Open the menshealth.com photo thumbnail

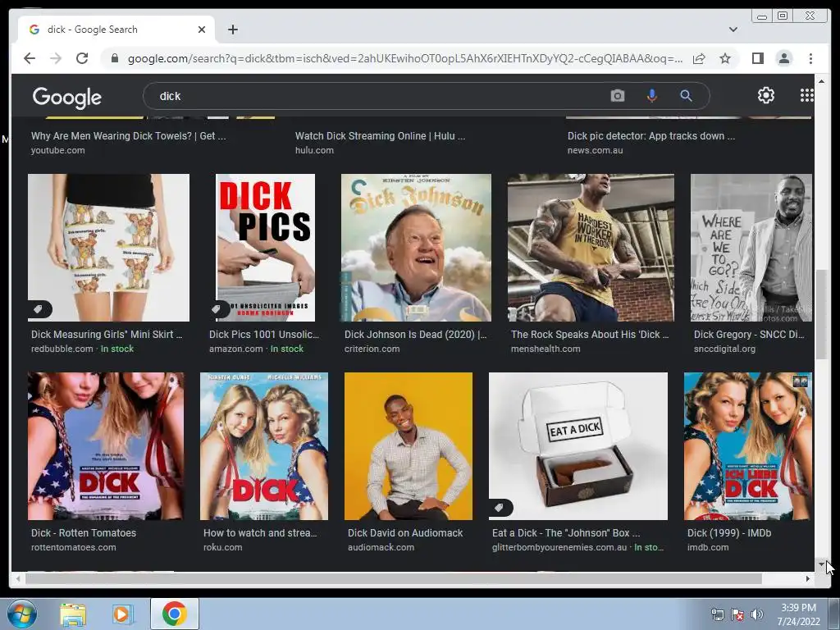click(591, 248)
